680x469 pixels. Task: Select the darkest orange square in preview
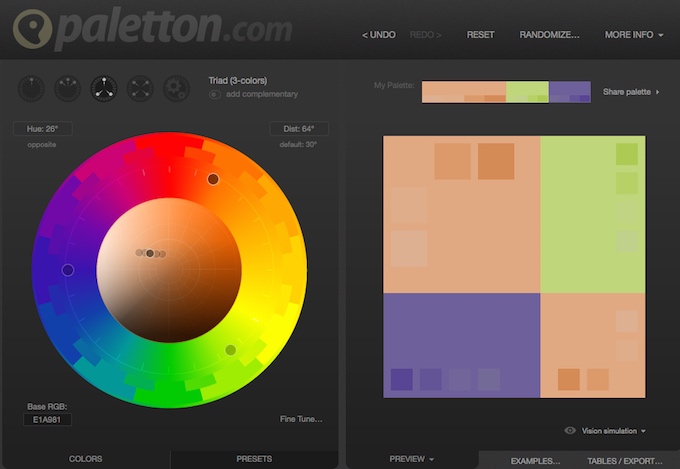[496, 161]
